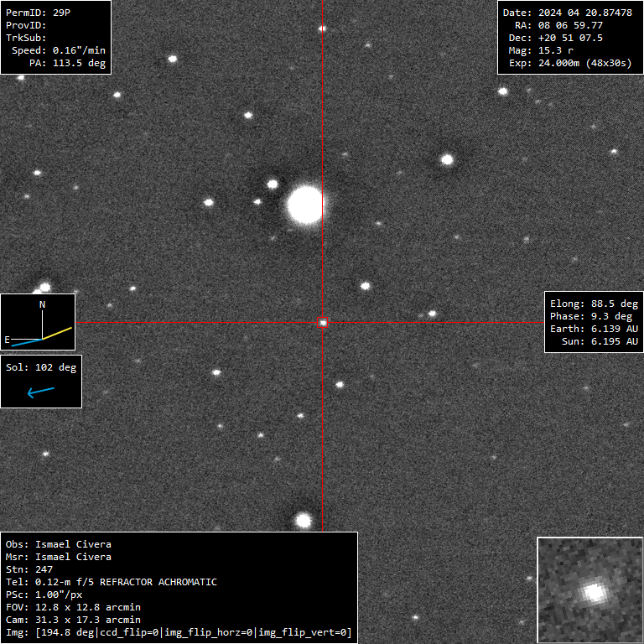644x644 pixels.
Task: Click the zoomed comet inset thumbnail
Action: tap(590, 589)
